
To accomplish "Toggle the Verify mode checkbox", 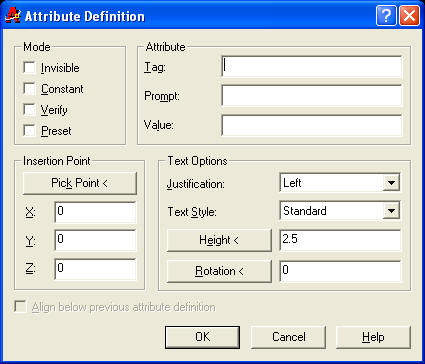I will pos(29,110).
